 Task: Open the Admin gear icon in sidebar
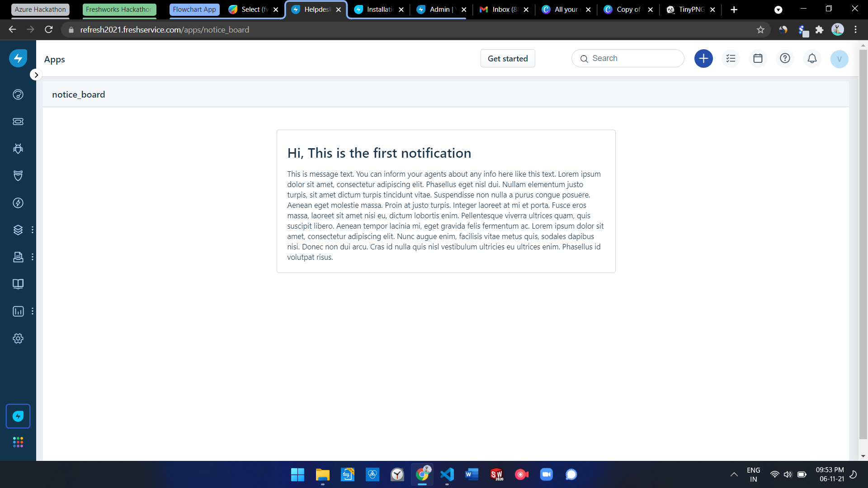pos(18,338)
